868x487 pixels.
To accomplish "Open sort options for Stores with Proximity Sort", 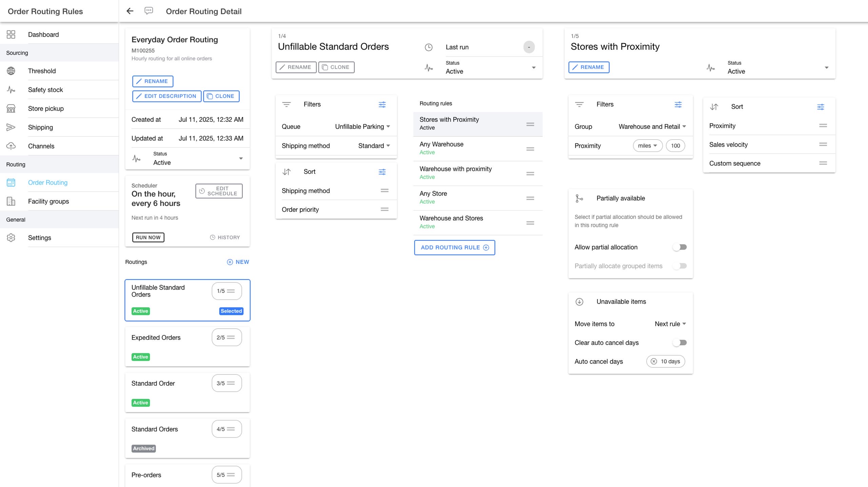I will tap(821, 107).
